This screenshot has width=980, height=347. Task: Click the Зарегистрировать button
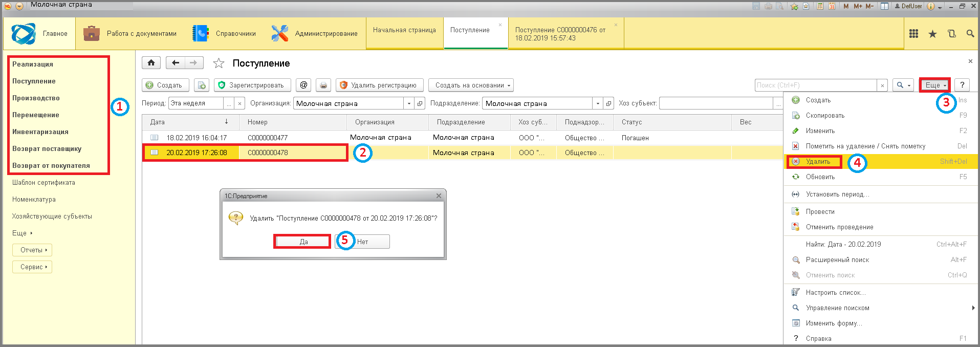click(252, 85)
